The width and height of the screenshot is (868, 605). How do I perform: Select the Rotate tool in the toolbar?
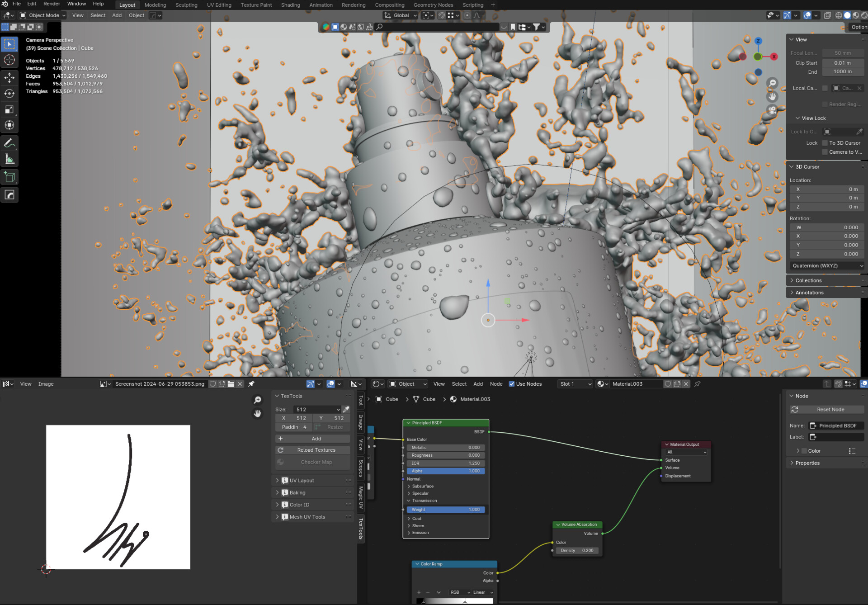(9, 94)
